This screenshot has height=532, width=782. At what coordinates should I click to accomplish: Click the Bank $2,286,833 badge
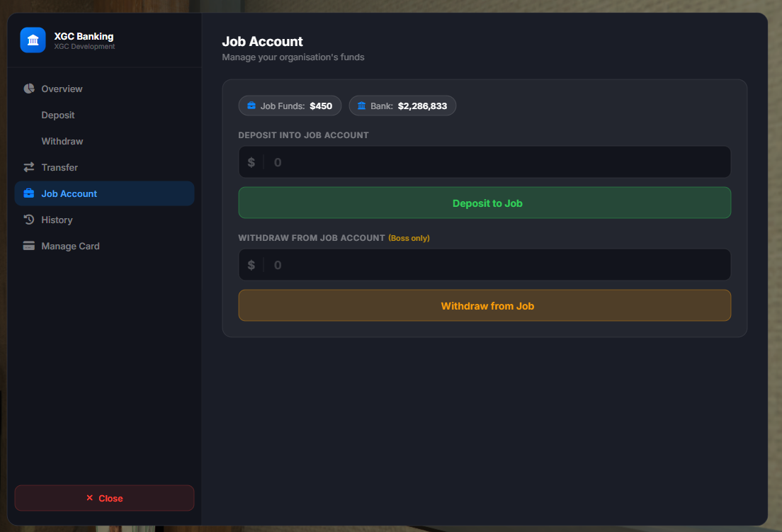[402, 106]
